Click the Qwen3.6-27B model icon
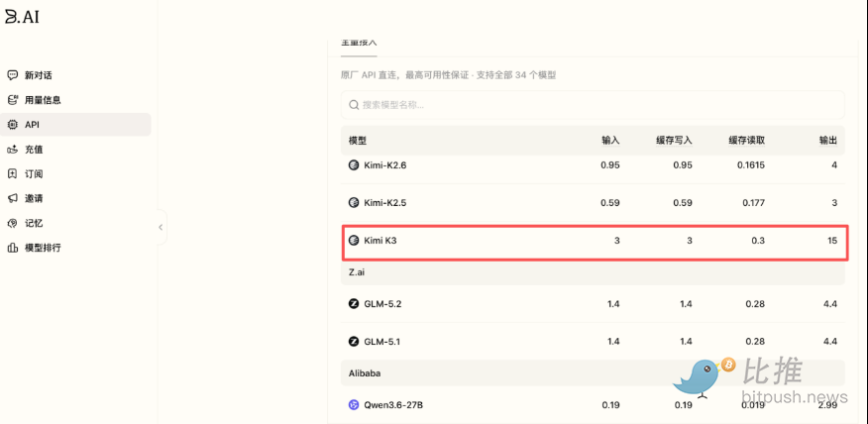Image resolution: width=868 pixels, height=424 pixels. 354,405
